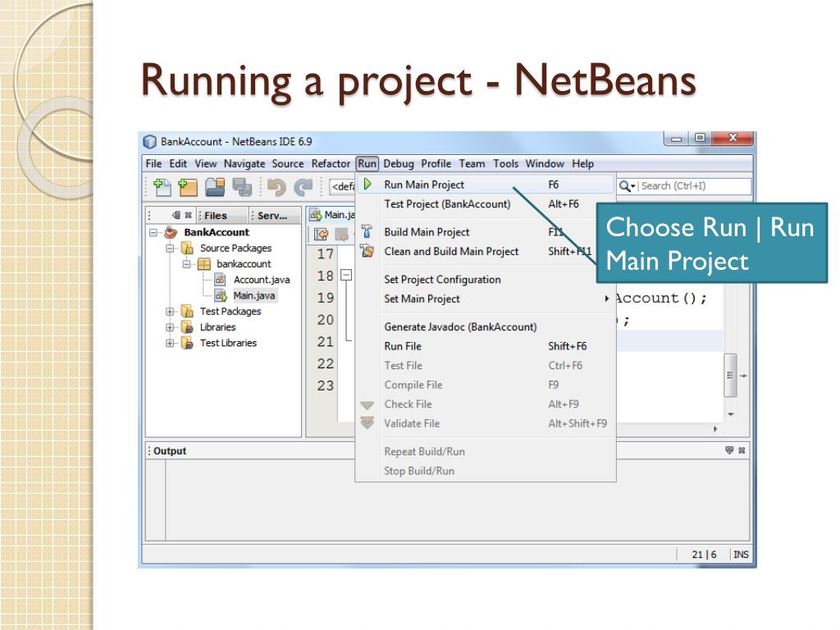840x630 pixels.
Task: Open the Refactor menu
Action: (331, 164)
